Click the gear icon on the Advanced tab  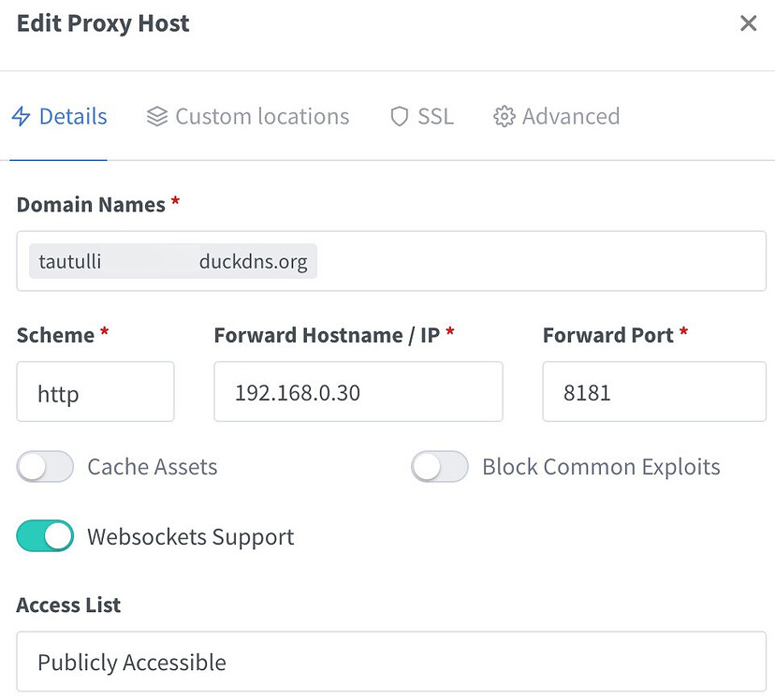504,116
